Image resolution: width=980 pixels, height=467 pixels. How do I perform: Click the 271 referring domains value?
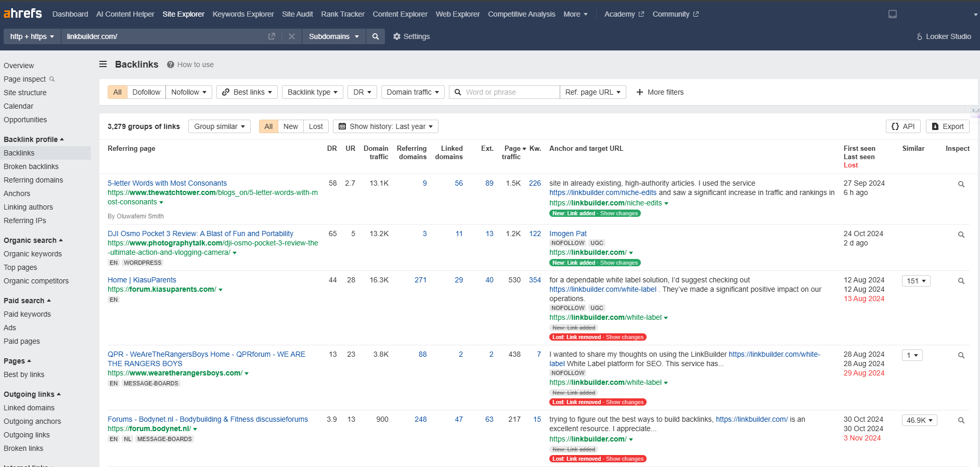(x=420, y=280)
